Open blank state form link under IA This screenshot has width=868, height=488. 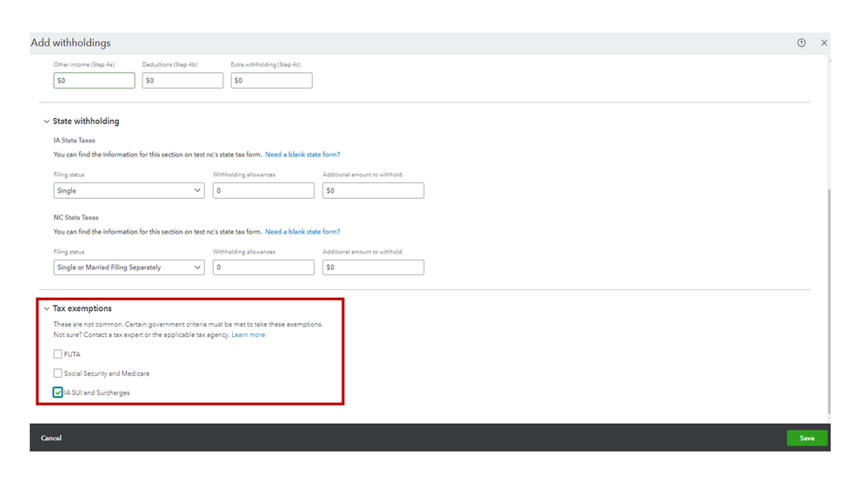[302, 155]
